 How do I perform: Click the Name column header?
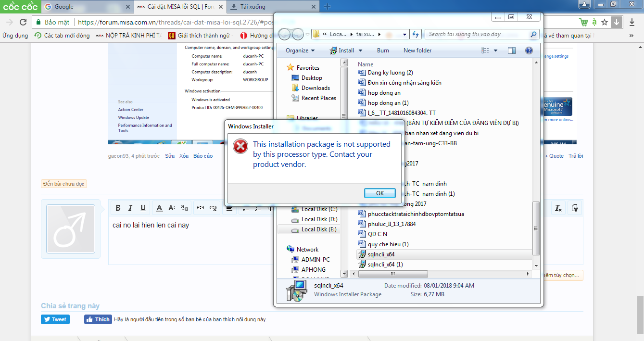[x=366, y=64]
